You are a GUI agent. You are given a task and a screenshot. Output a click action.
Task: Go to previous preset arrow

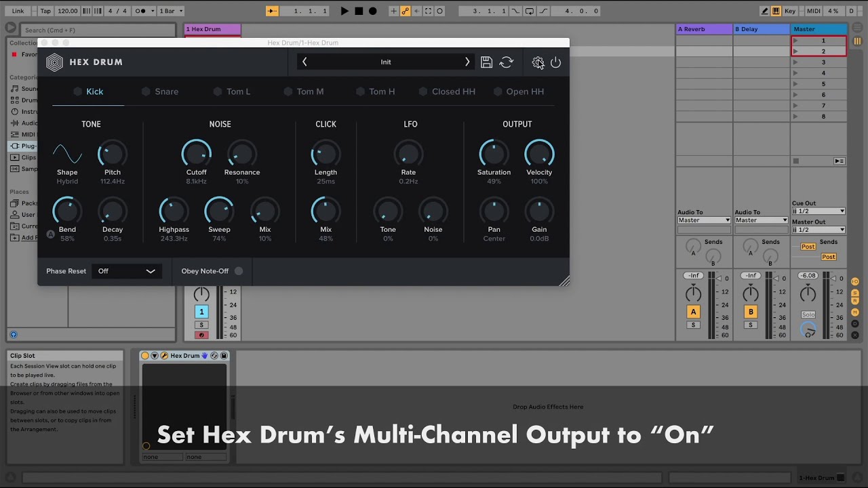click(x=304, y=62)
